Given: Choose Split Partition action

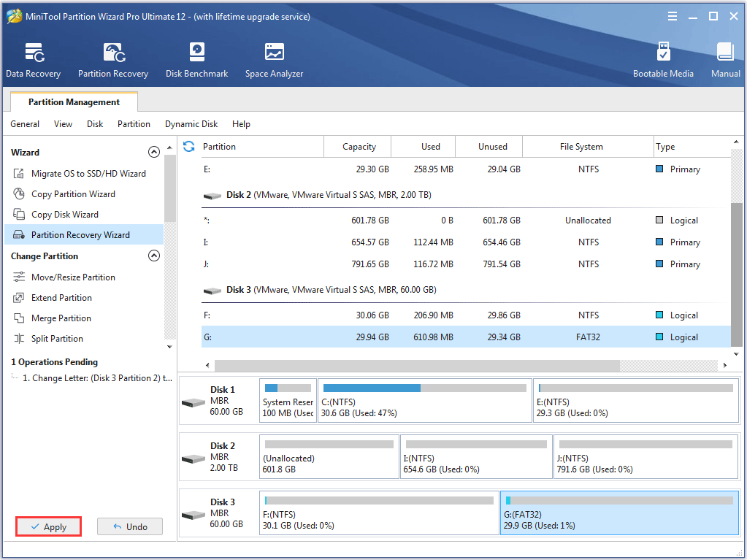Looking at the screenshot, I should (x=57, y=339).
